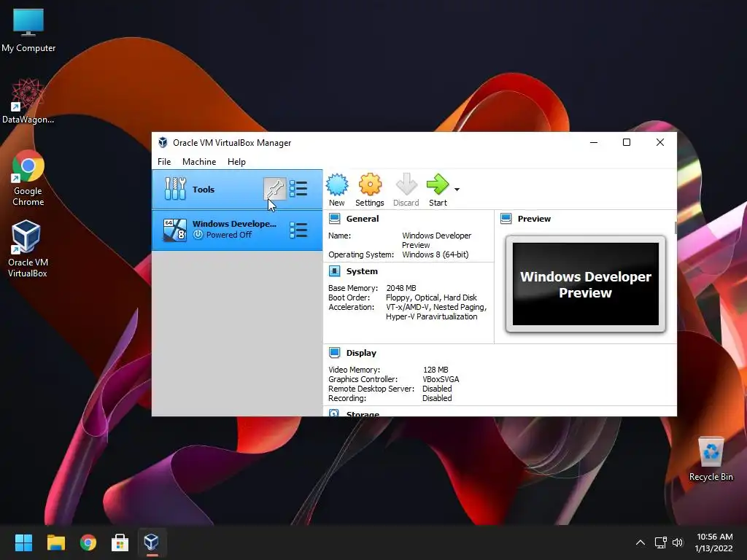Click the 'Windows 8 (64-bit)' value
Screen dimensions: 747x560
(x=436, y=254)
